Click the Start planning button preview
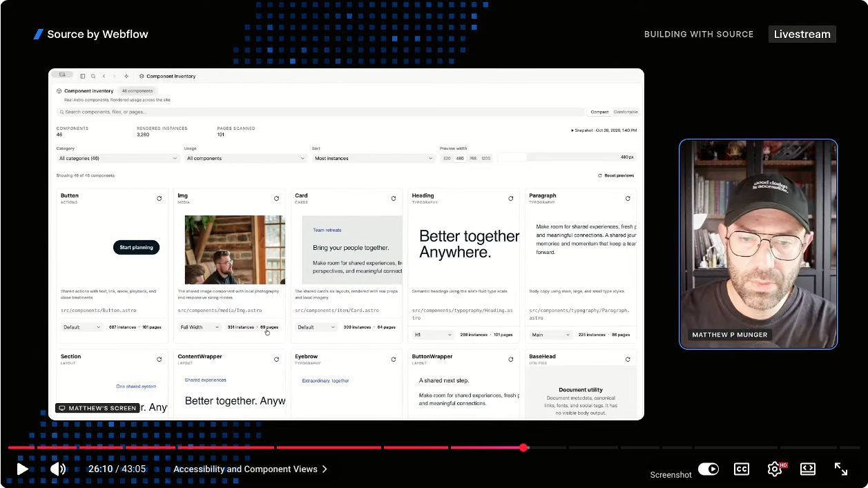Screen dimensions: 868x488 pos(136,247)
